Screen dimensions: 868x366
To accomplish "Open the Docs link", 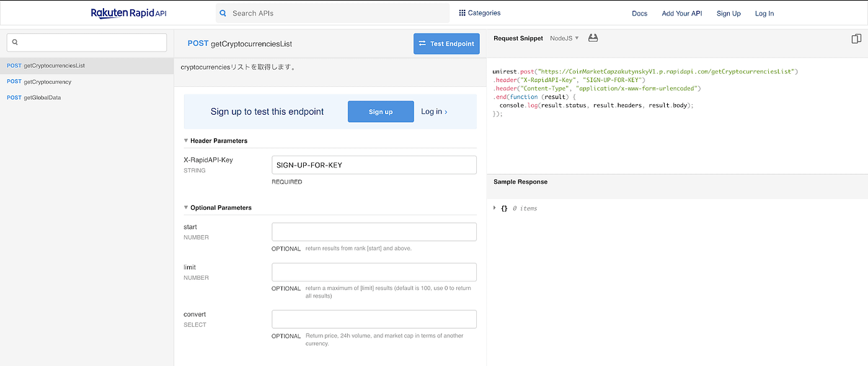I will [639, 12].
